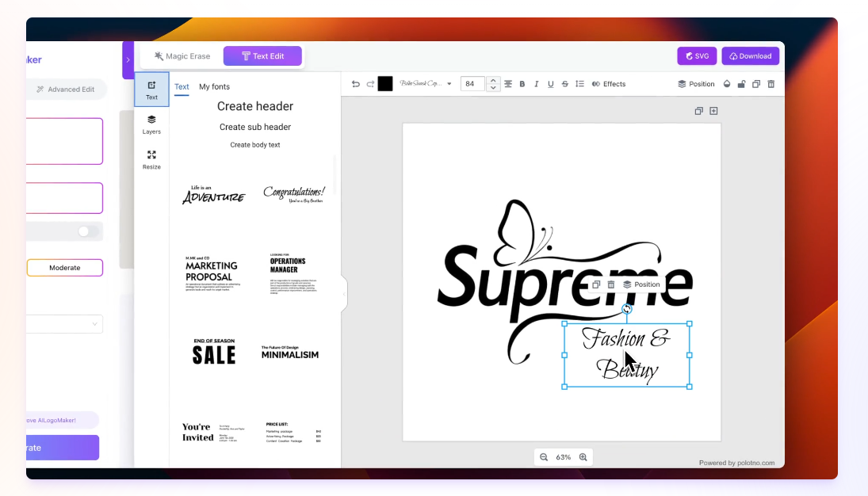Toggle the switch in the left panel
Viewport: 868px width, 496px height.
pyautogui.click(x=88, y=231)
